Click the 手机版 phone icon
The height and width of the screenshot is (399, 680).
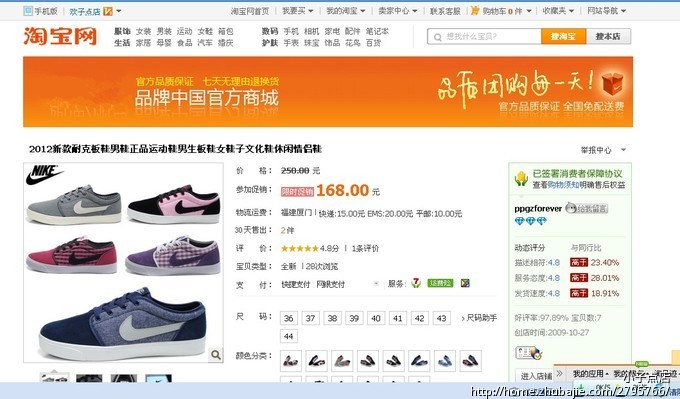click(x=28, y=11)
